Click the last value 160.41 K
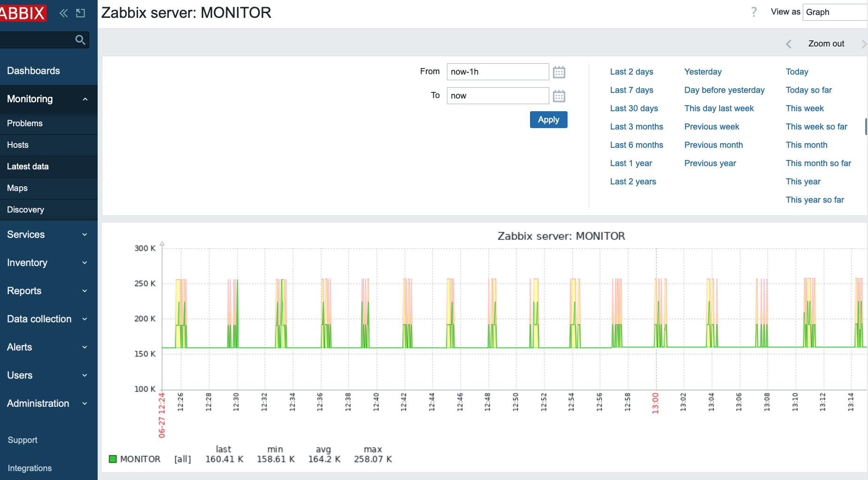Image resolution: width=868 pixels, height=480 pixels. (224, 459)
